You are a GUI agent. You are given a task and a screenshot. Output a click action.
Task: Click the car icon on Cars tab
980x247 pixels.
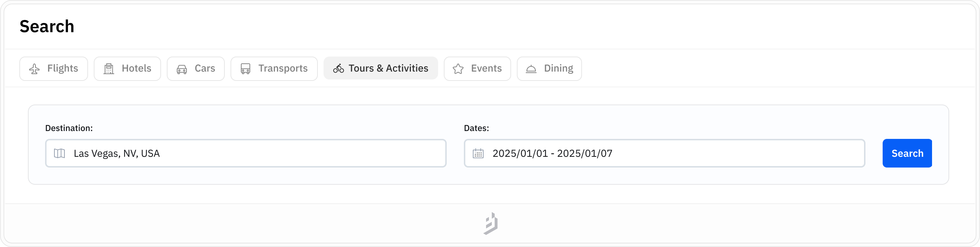pyautogui.click(x=182, y=69)
